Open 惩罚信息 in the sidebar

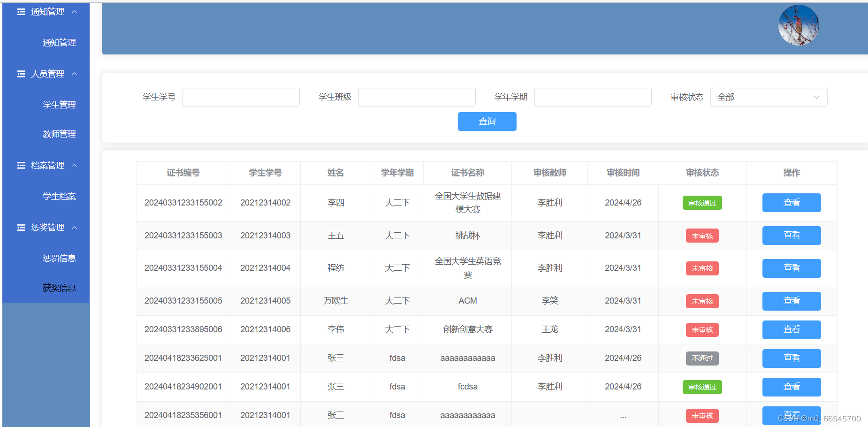coord(59,259)
